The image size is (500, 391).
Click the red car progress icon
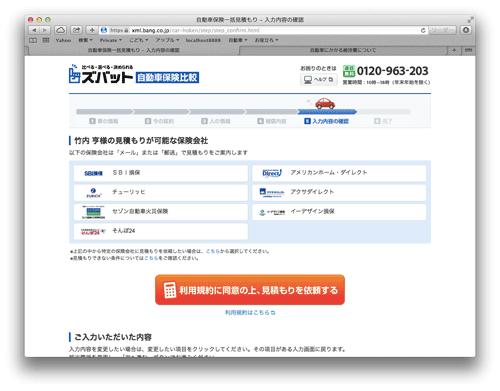(325, 103)
